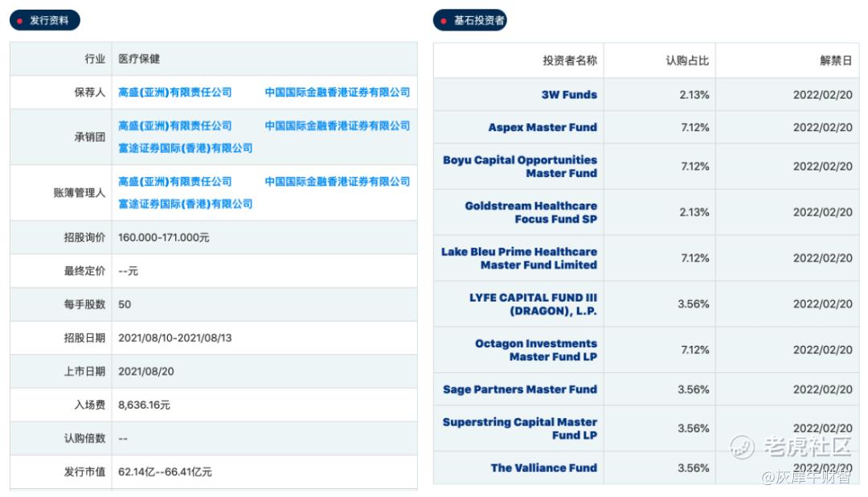Click the 2021/08/20 listing date value
Screen dimensions: 868x497
[x=146, y=372]
